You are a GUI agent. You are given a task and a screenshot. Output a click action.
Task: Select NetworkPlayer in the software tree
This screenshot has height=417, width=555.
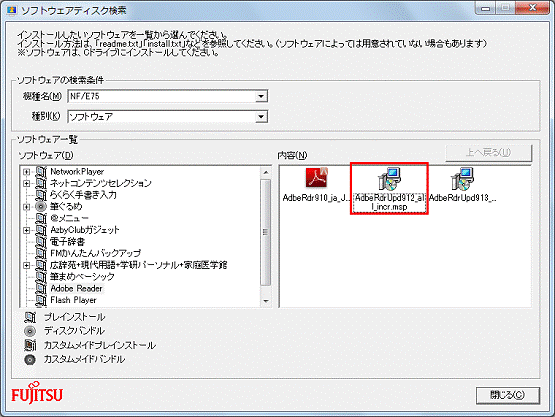tap(77, 172)
